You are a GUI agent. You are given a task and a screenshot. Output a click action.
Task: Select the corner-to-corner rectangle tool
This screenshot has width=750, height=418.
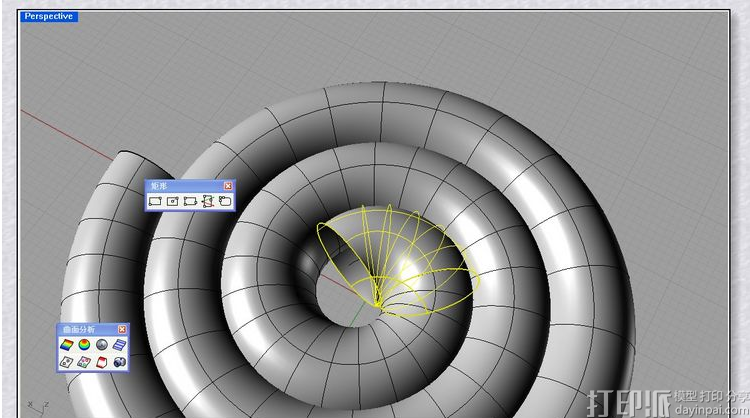[x=155, y=201]
